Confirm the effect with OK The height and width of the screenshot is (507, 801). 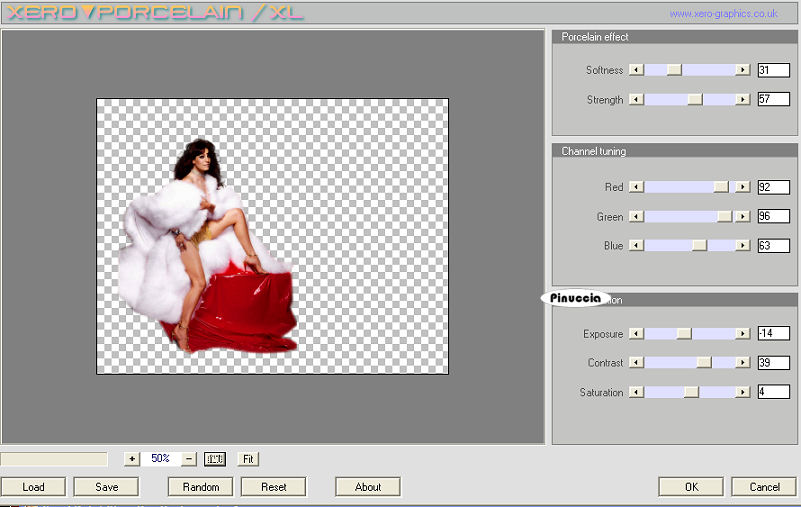click(691, 487)
